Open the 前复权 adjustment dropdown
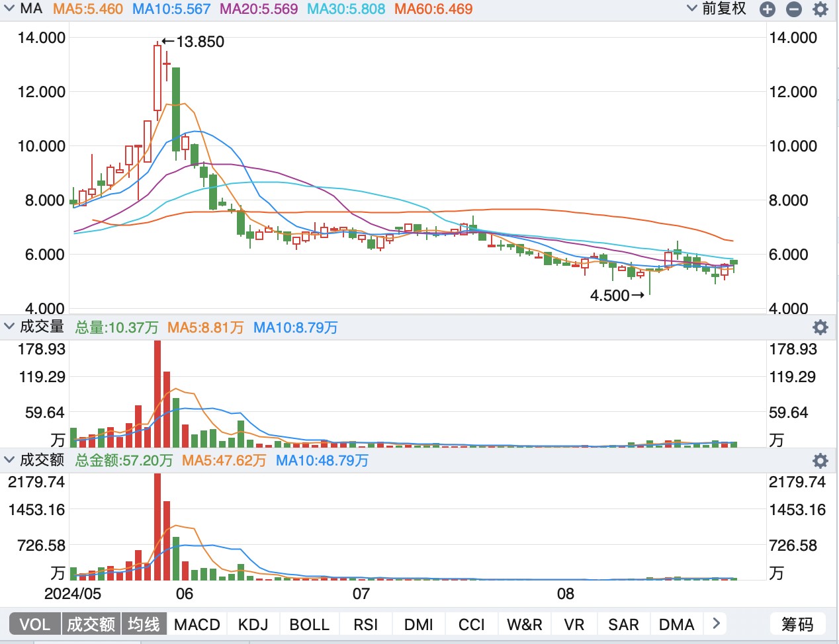This screenshot has height=644, width=839. (x=717, y=9)
